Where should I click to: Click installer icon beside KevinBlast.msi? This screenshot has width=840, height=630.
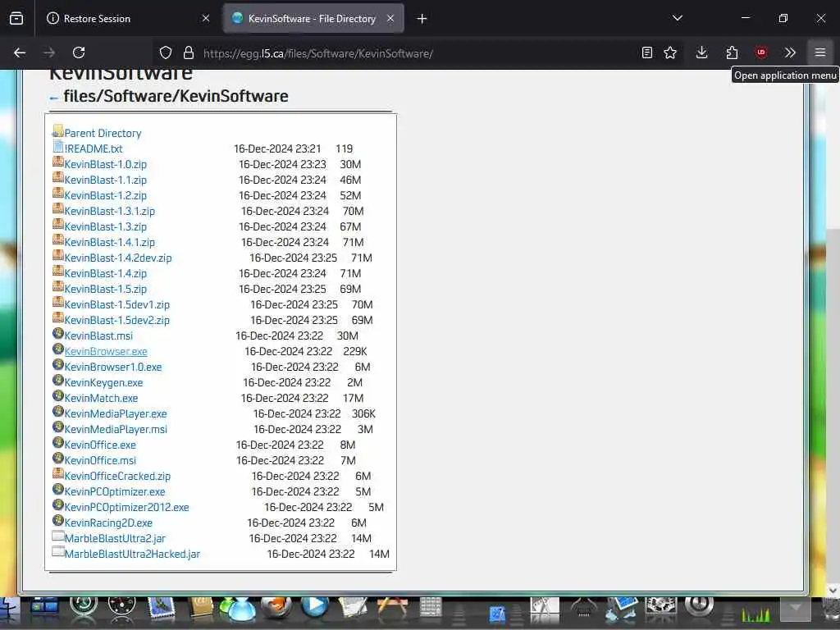[58, 334]
